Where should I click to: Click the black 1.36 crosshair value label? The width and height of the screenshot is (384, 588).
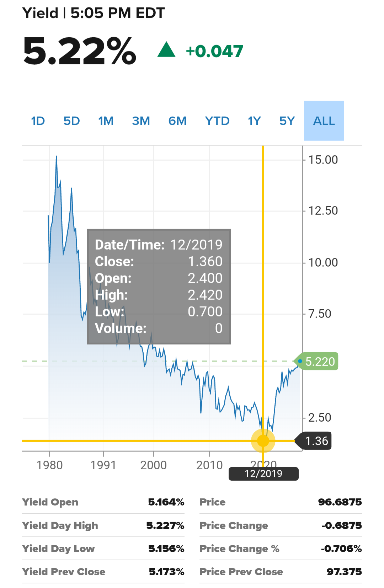point(314,441)
